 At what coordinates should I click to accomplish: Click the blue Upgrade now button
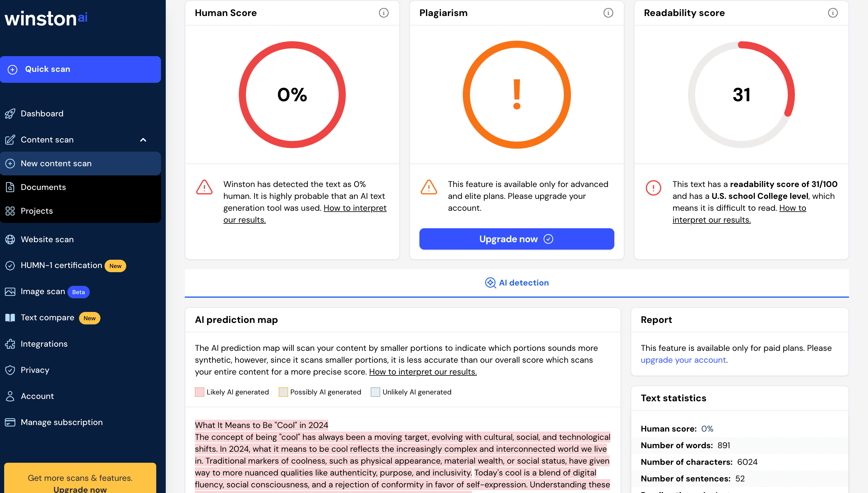click(516, 239)
